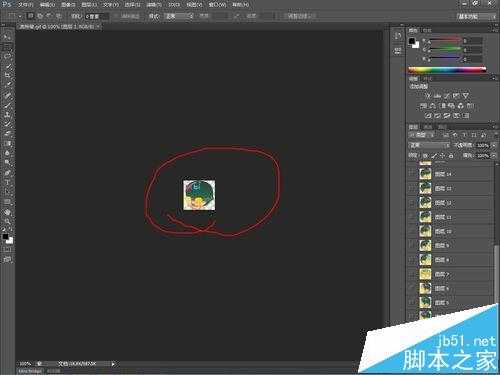This screenshot has width=500, height=375.
Task: Open the collapsed History panel icon
Action: (398, 36)
